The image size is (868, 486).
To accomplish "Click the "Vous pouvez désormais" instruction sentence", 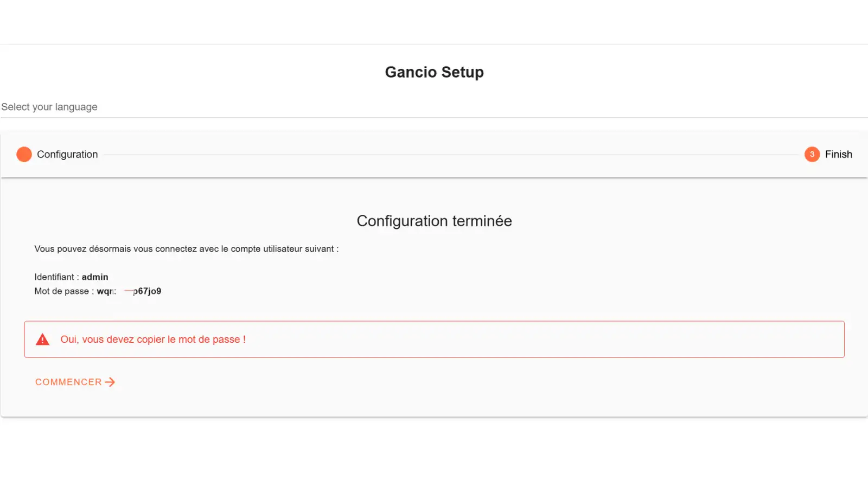I will [x=186, y=249].
